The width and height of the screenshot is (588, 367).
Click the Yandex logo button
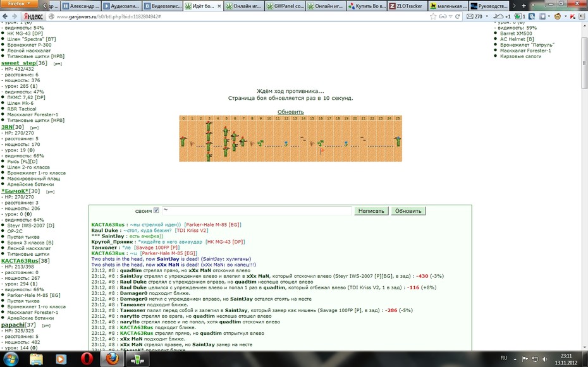[33, 16]
